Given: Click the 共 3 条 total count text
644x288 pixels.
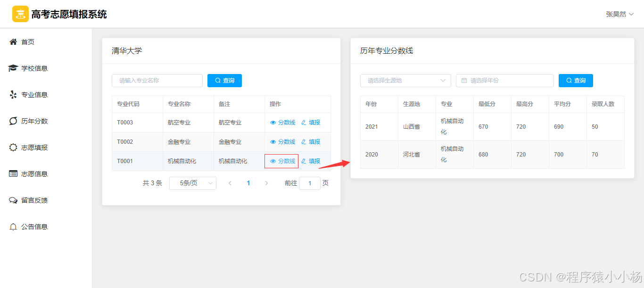Looking at the screenshot, I should point(152,183).
